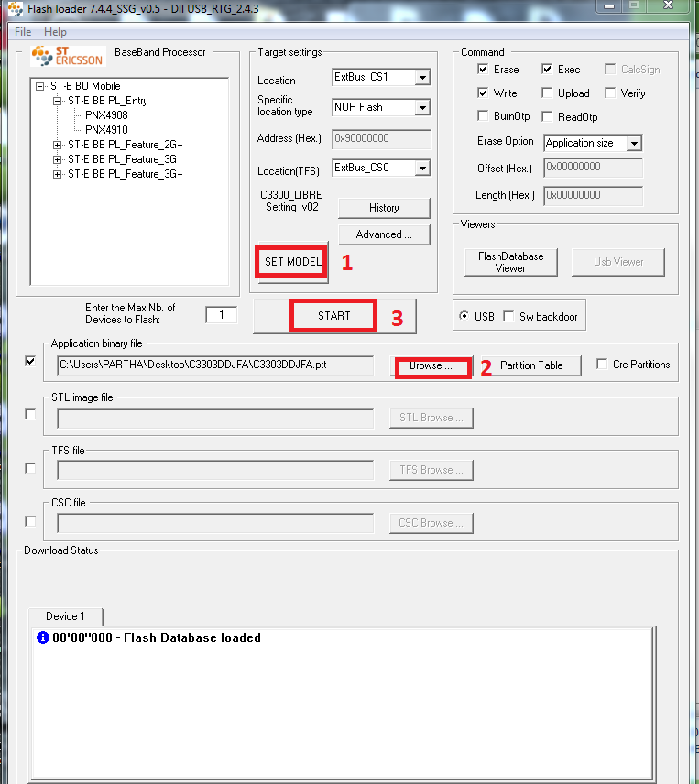699x784 pixels.
Task: Select PNX4908 in the processor tree
Action: coord(106,115)
